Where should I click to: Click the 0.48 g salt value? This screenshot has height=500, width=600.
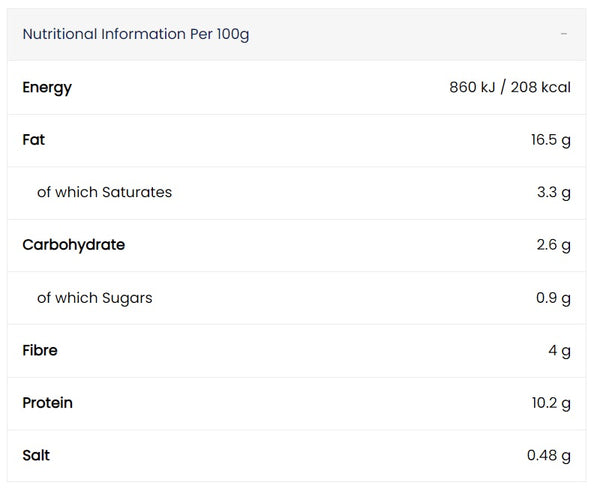click(x=549, y=456)
